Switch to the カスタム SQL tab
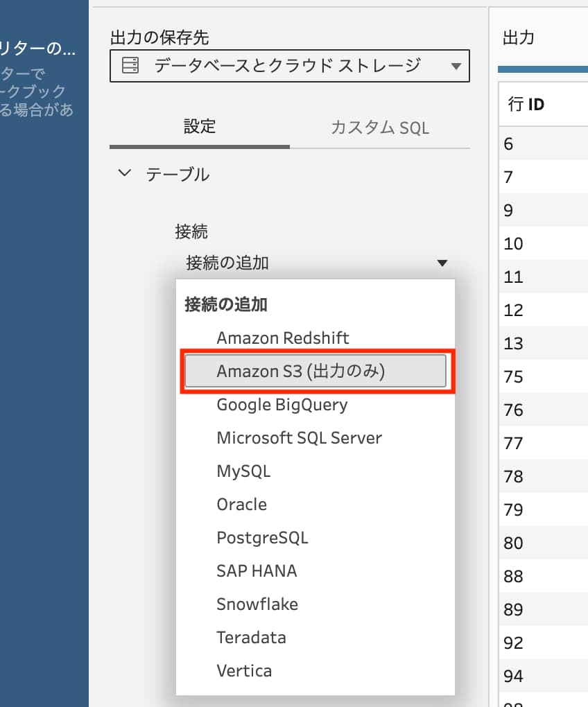Viewport: 588px width, 707px height. pyautogui.click(x=380, y=128)
